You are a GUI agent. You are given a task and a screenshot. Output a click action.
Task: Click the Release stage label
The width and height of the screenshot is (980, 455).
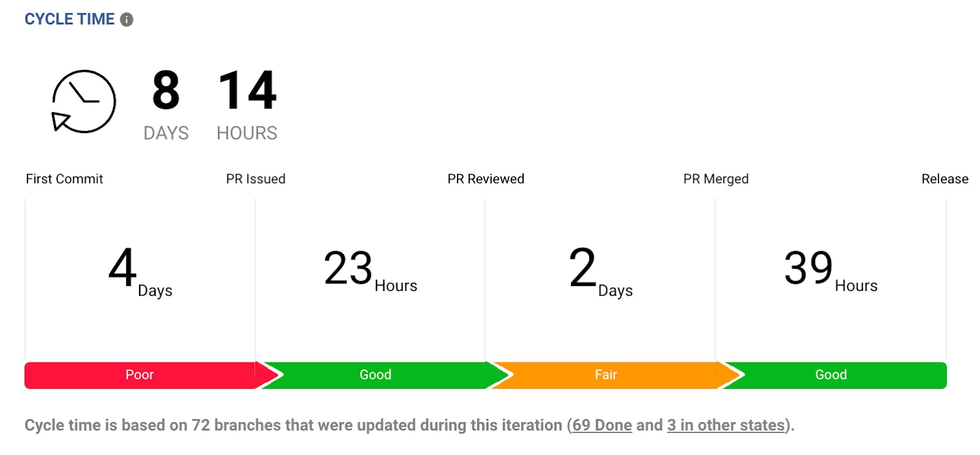tap(944, 179)
